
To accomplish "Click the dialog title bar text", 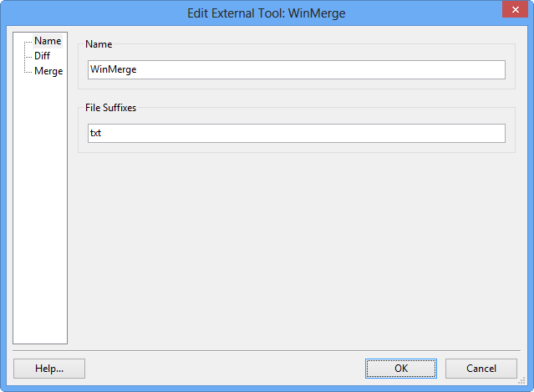I will pyautogui.click(x=267, y=13).
